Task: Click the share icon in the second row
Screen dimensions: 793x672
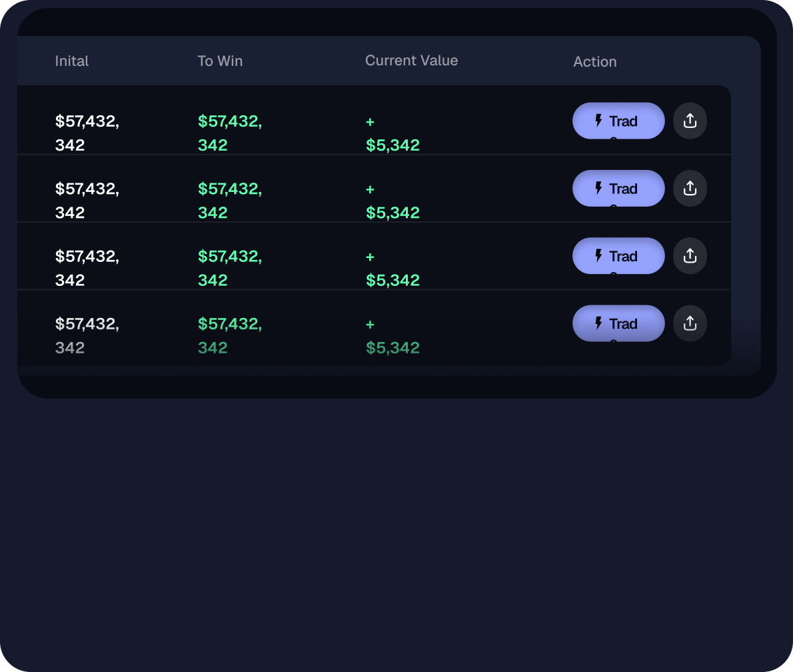Action: 690,188
